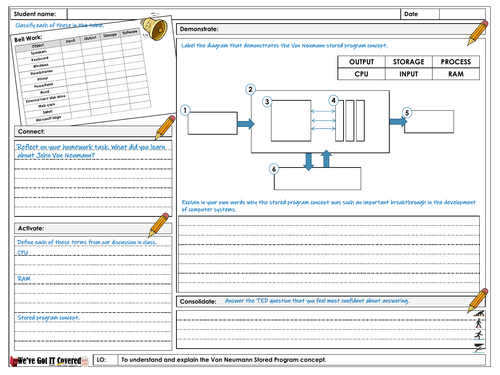
Task: Select numbered circle 2 on the diagram
Action: pos(250,89)
